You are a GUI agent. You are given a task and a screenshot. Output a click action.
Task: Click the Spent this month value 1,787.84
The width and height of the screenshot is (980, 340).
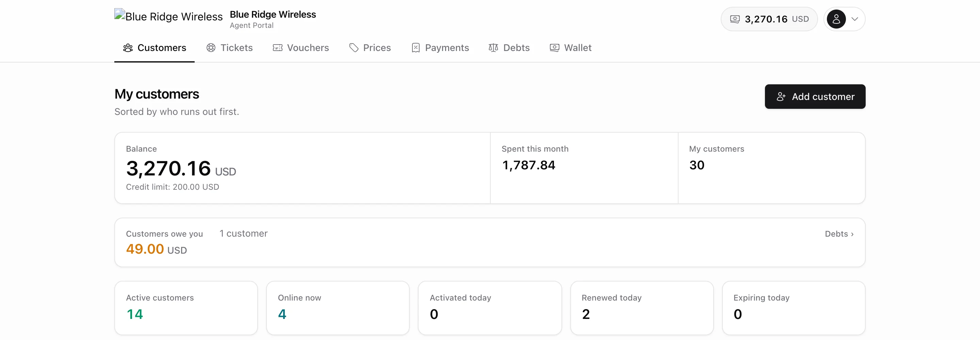point(528,165)
